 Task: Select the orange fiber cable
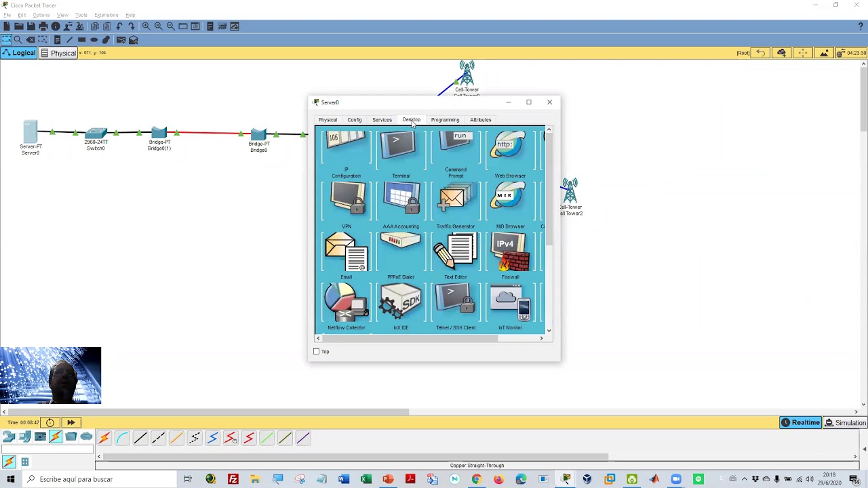coord(176,439)
